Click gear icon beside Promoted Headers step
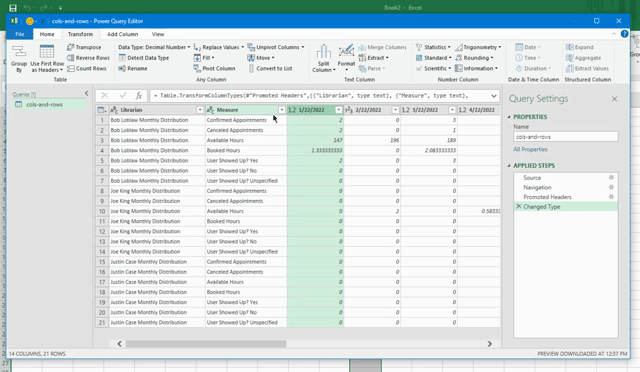Viewport: 640px width, 372px height. [x=611, y=197]
